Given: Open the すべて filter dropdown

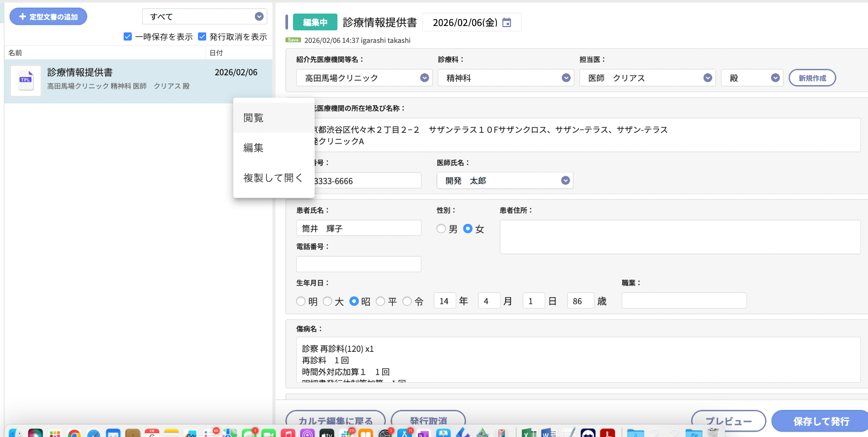Looking at the screenshot, I should (x=205, y=16).
